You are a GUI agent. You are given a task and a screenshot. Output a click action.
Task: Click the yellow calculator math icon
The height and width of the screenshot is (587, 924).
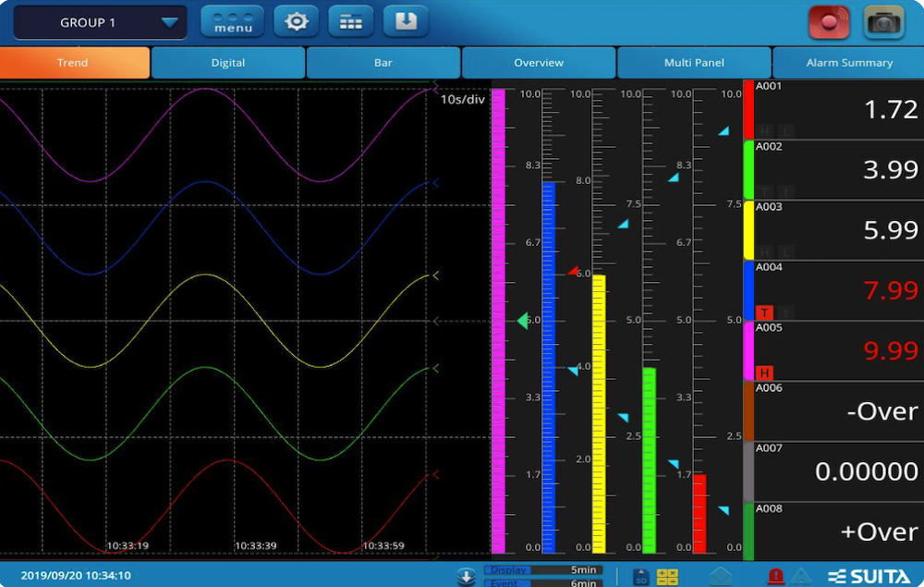click(667, 577)
